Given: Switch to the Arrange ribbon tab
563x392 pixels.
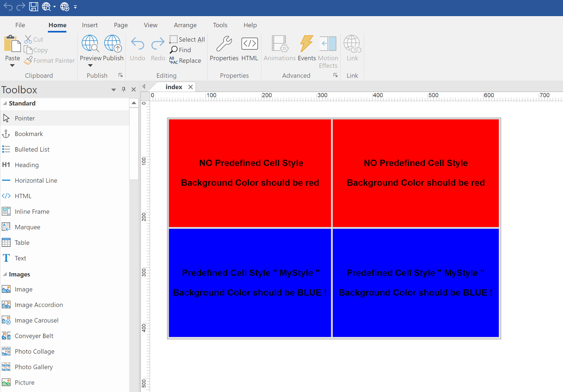Looking at the screenshot, I should 185,25.
